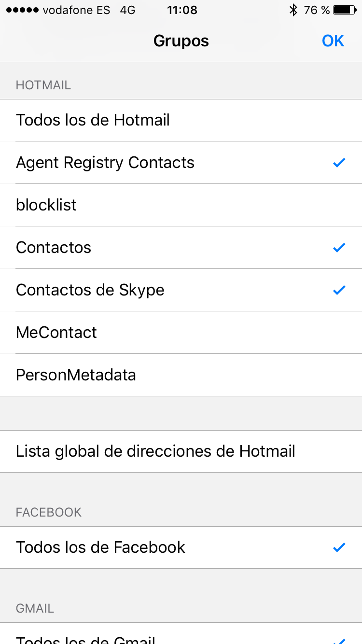The width and height of the screenshot is (362, 644).
Task: Tap the GMAIL section header
Action: tap(35, 608)
